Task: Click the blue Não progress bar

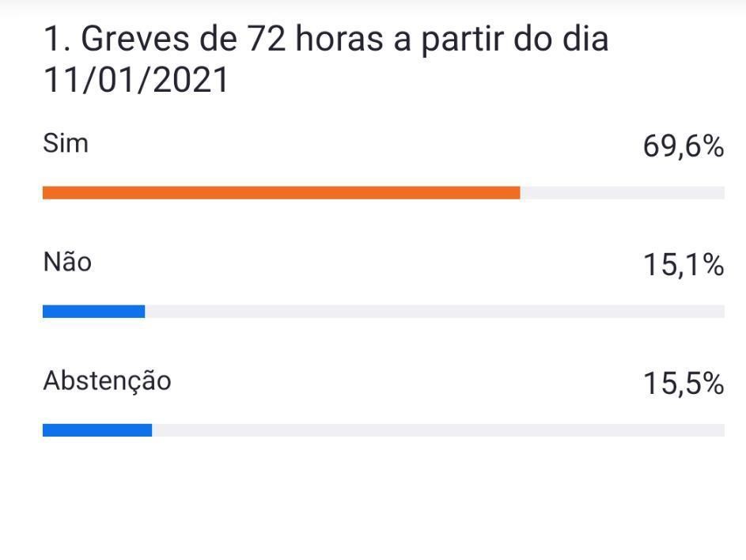Action: [93, 312]
